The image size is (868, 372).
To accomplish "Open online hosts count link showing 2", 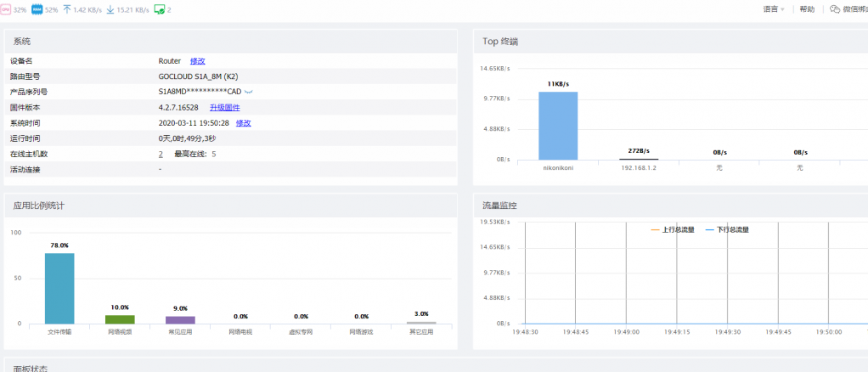I will [161, 154].
